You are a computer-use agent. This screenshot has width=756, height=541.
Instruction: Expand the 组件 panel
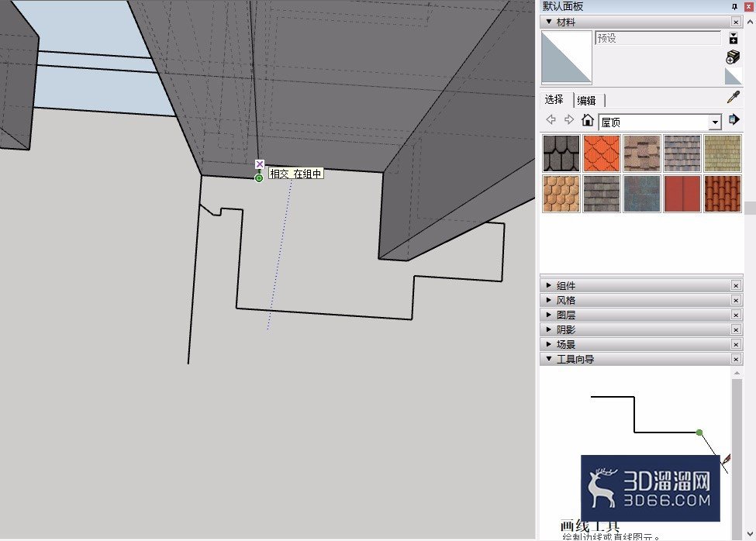549,285
